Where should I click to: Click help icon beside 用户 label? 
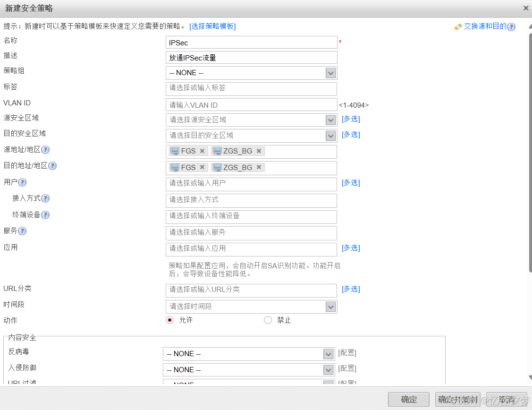tap(22, 182)
